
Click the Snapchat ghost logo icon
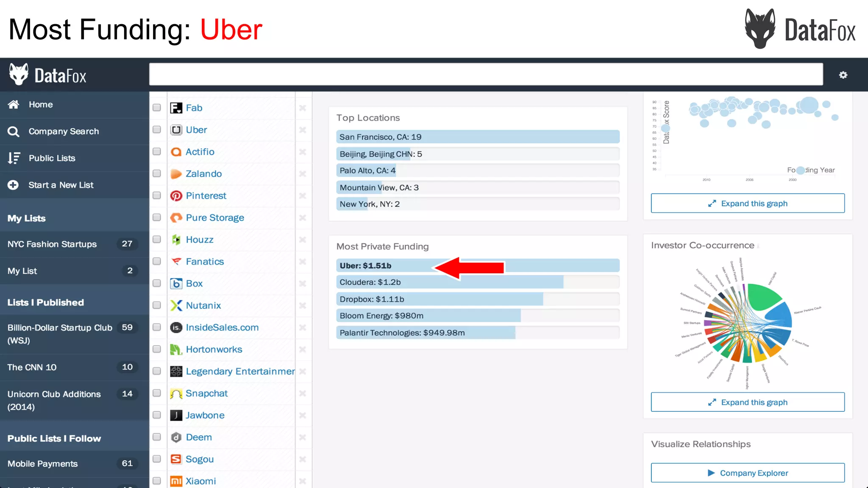coord(176,394)
